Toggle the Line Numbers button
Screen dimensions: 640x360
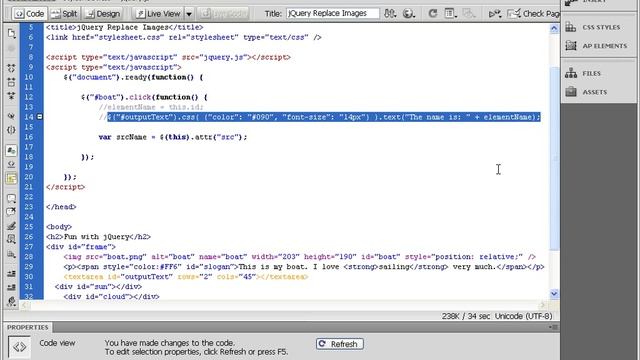11,151
